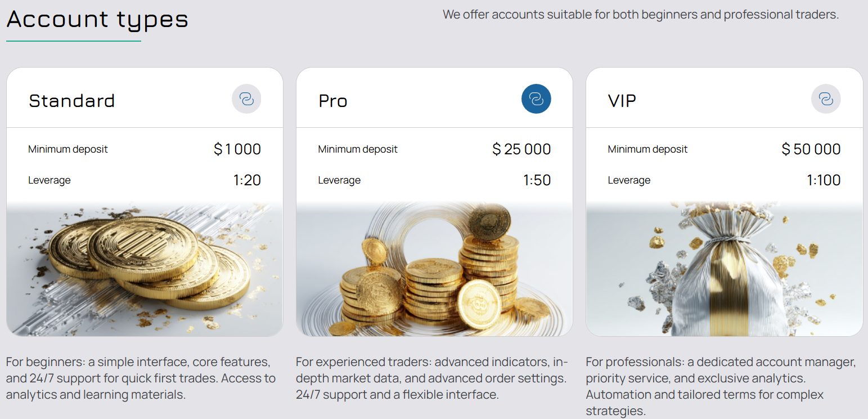Select the 1:50 leverage value
The width and height of the screenshot is (868, 419).
tap(537, 180)
